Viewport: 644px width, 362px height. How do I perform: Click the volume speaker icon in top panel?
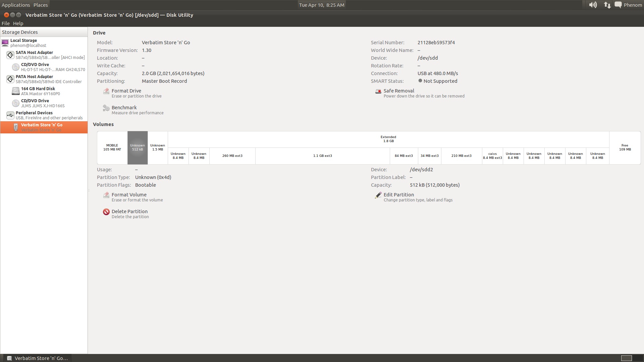click(593, 5)
